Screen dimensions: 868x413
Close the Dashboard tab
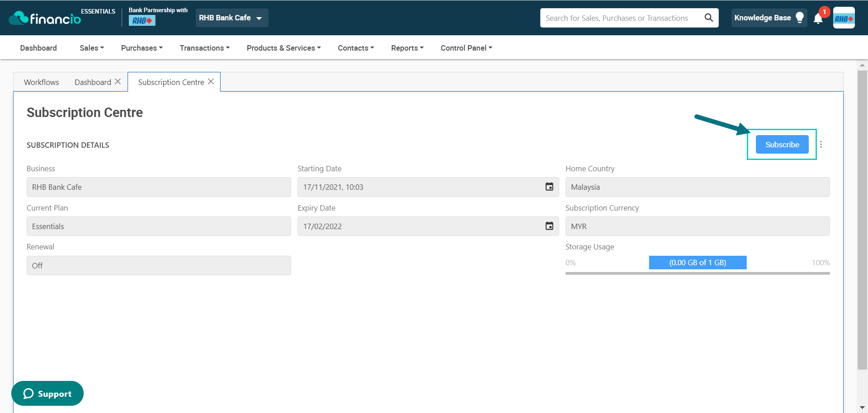coord(118,82)
